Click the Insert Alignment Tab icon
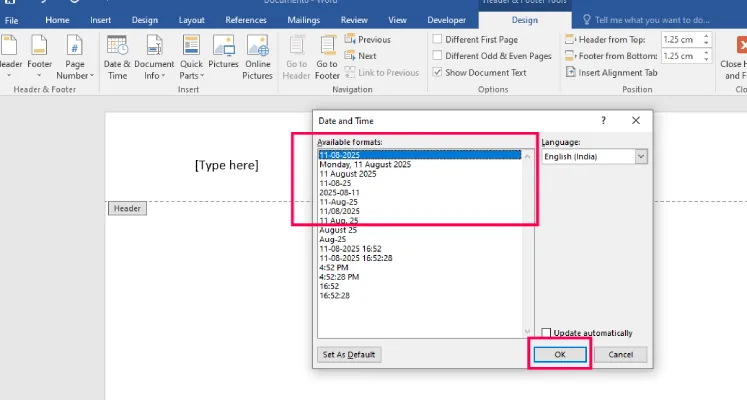This screenshot has height=400, width=747. [571, 72]
